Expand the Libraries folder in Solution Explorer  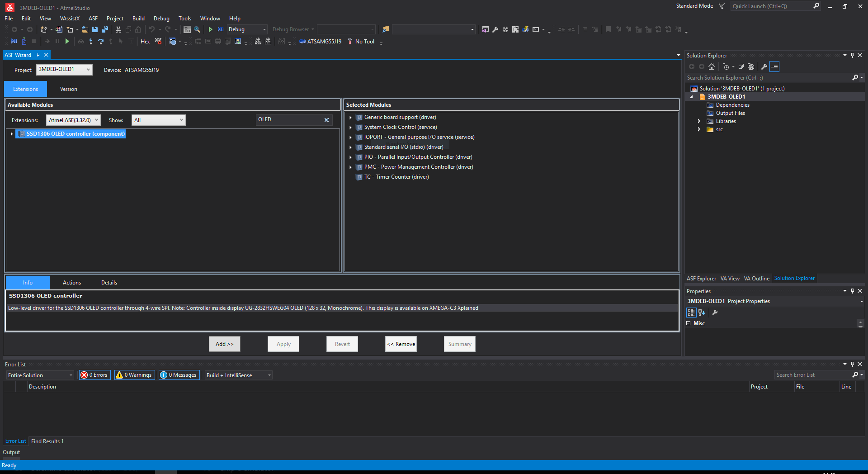(699, 121)
